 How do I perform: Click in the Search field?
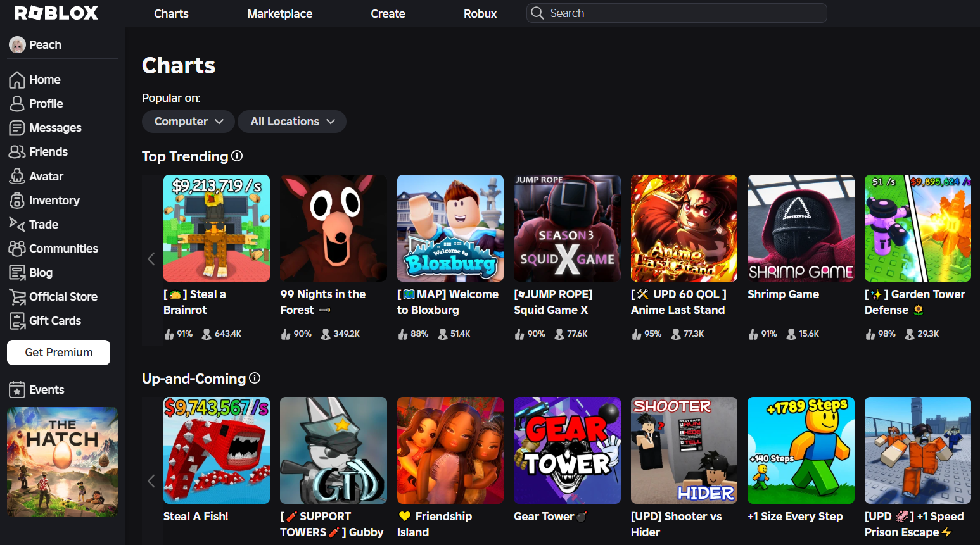pyautogui.click(x=677, y=13)
